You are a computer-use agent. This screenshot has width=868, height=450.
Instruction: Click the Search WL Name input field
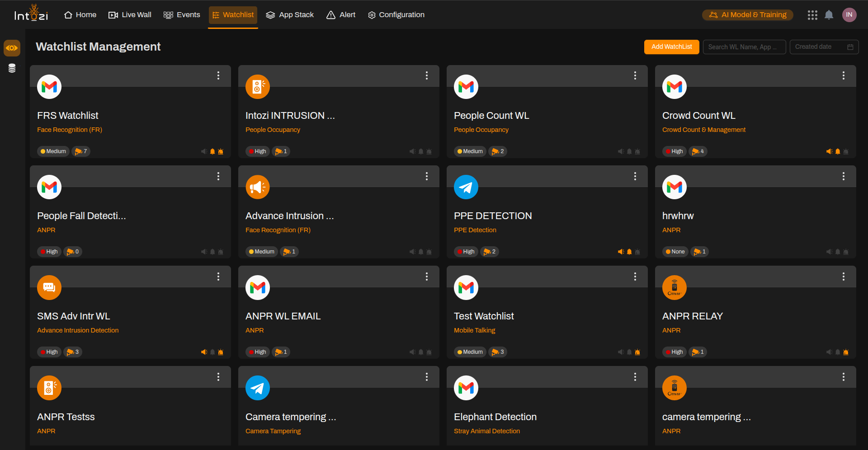[744, 47]
